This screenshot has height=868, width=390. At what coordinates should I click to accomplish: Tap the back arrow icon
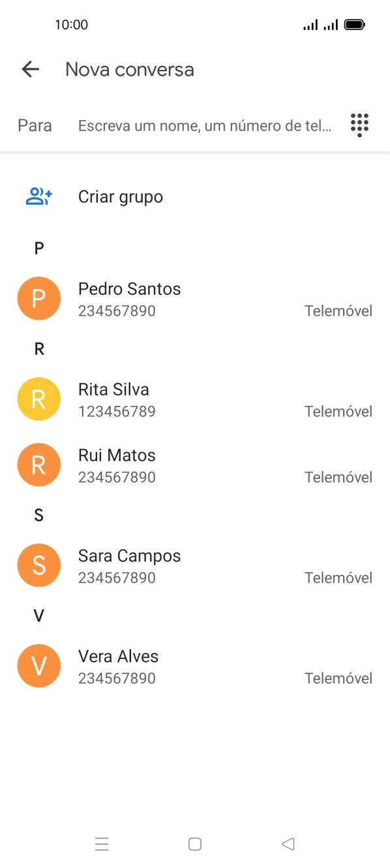[30, 69]
